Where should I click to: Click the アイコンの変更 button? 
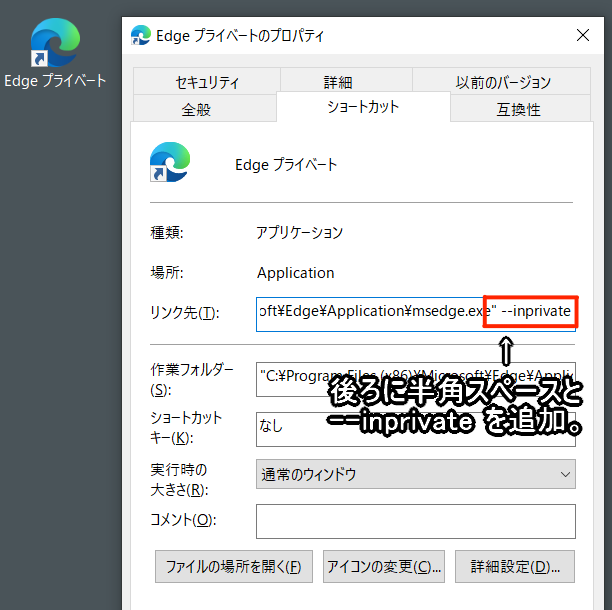point(384,567)
